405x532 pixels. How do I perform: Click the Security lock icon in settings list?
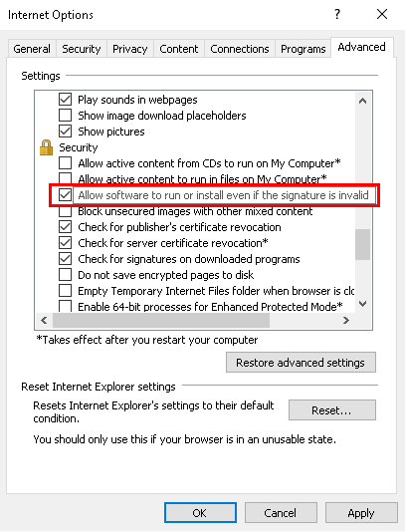46,147
